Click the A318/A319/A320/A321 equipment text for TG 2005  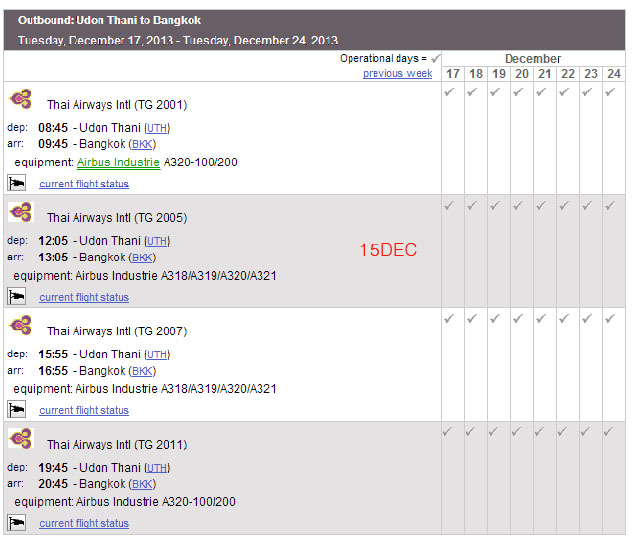219,276
